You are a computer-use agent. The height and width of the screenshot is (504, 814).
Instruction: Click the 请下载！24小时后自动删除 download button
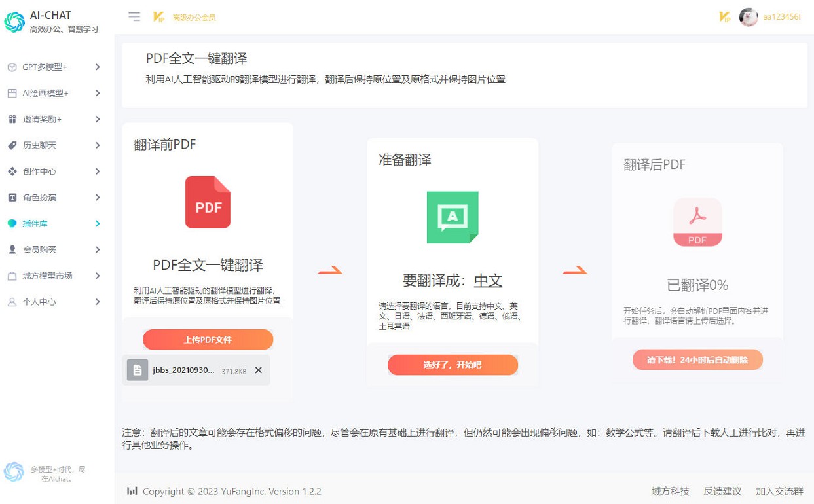pyautogui.click(x=697, y=359)
